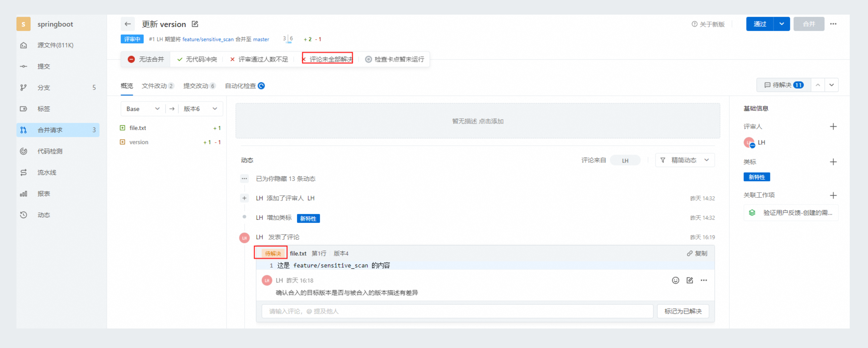Click the back arrow beside 更新 version
The width and height of the screenshot is (868, 348).
128,24
